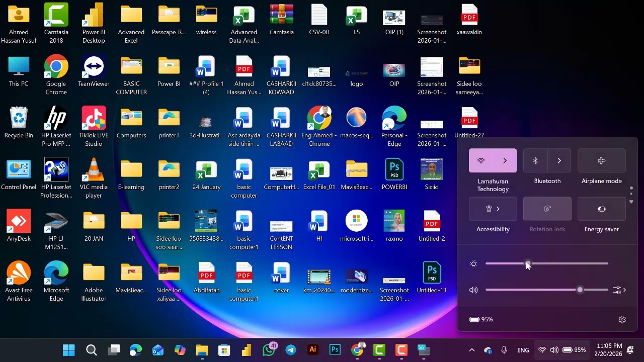Expand Bluetooth devices arrow

coord(559,161)
